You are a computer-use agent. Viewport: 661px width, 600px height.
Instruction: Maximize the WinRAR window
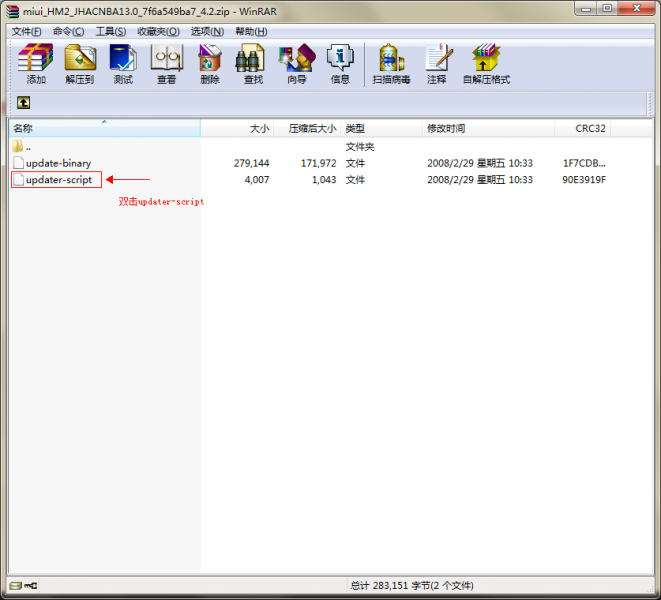(x=607, y=8)
